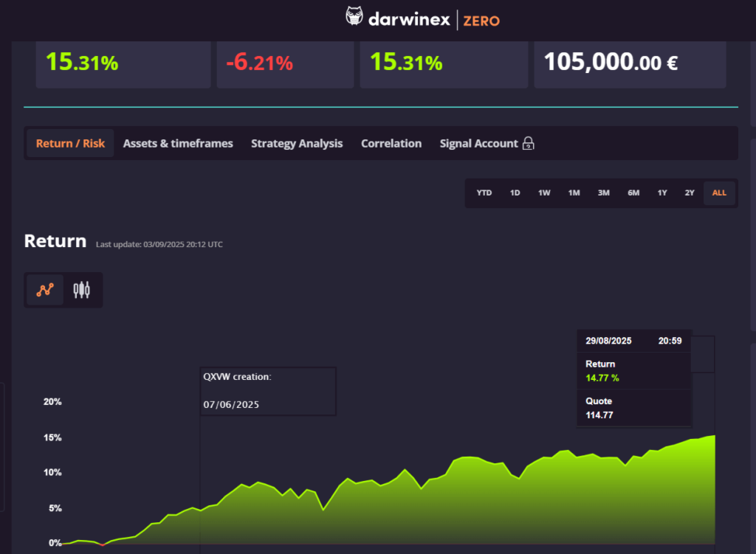Select the 1W time range

[544, 193]
